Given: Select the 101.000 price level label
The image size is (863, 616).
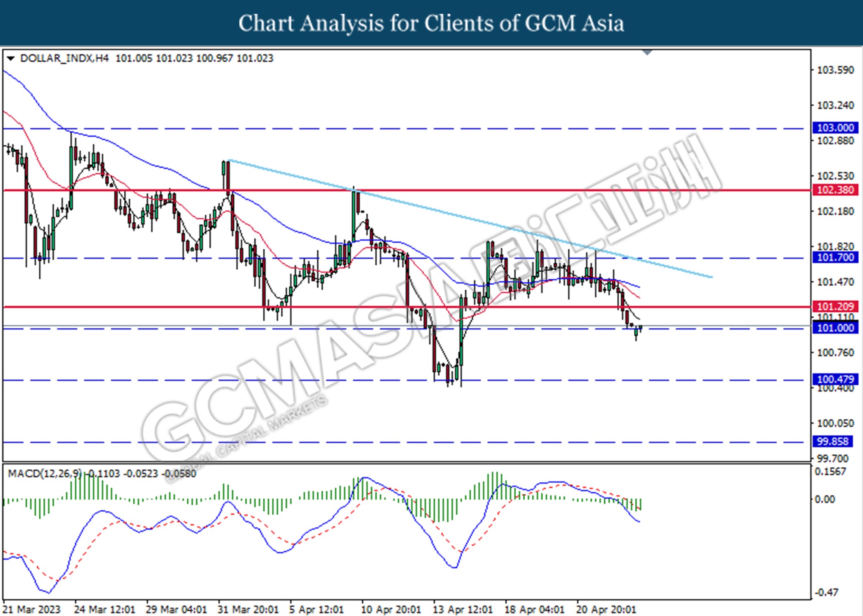Looking at the screenshot, I should pyautogui.click(x=835, y=328).
